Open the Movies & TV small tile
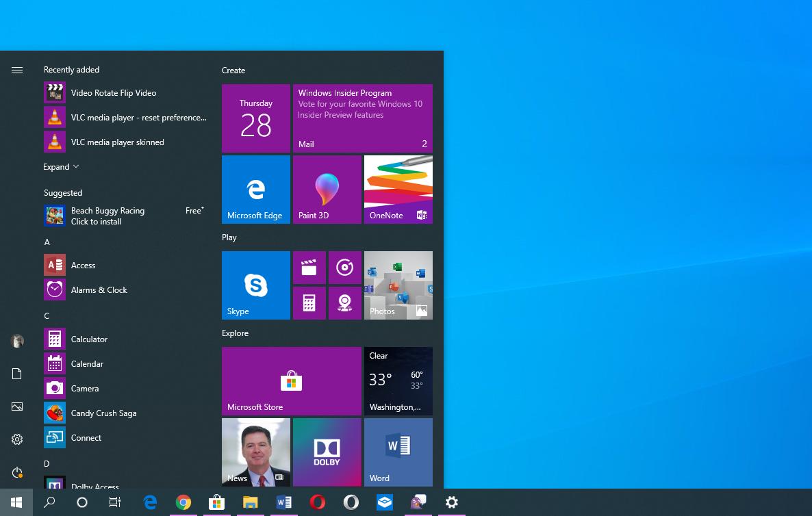Viewport: 812px width, 516px height. [309, 268]
